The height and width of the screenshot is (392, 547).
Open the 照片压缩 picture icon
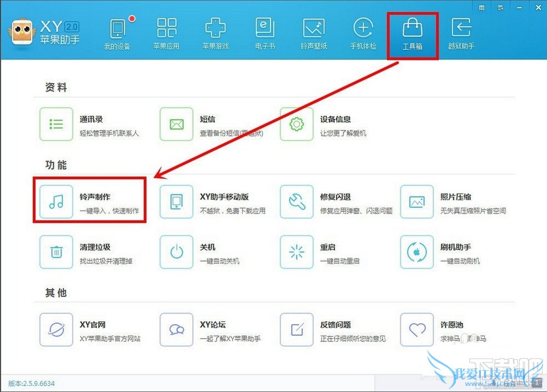click(417, 202)
